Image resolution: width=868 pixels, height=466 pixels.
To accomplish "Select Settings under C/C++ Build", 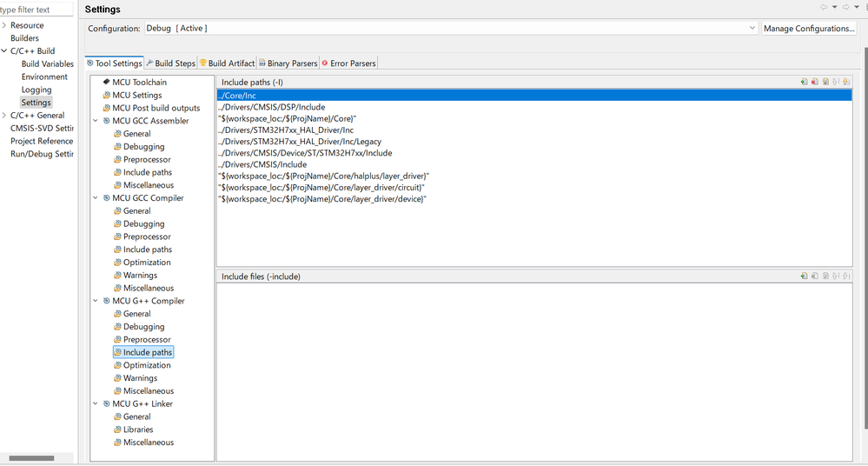I will tap(36, 103).
